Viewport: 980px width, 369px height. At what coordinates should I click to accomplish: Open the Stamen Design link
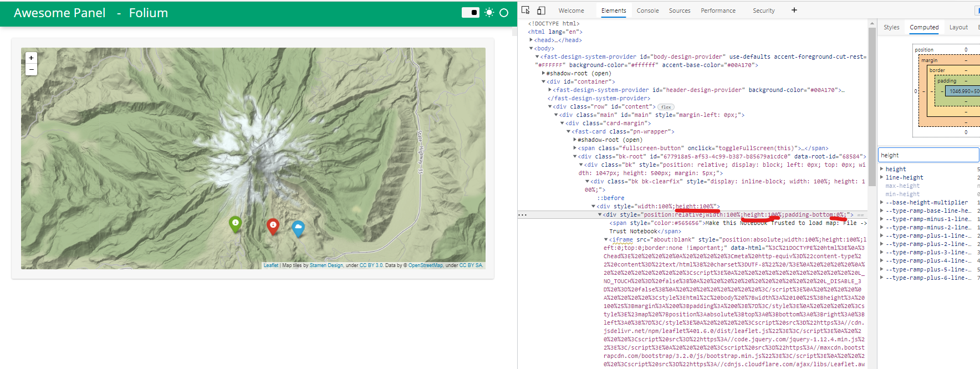326,265
